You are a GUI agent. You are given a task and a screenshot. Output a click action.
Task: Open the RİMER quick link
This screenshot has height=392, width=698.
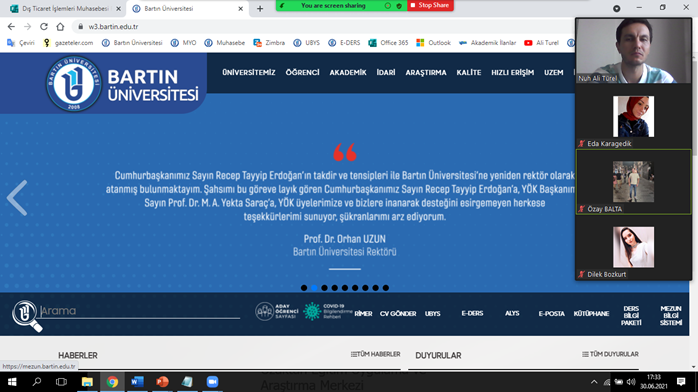[363, 314]
